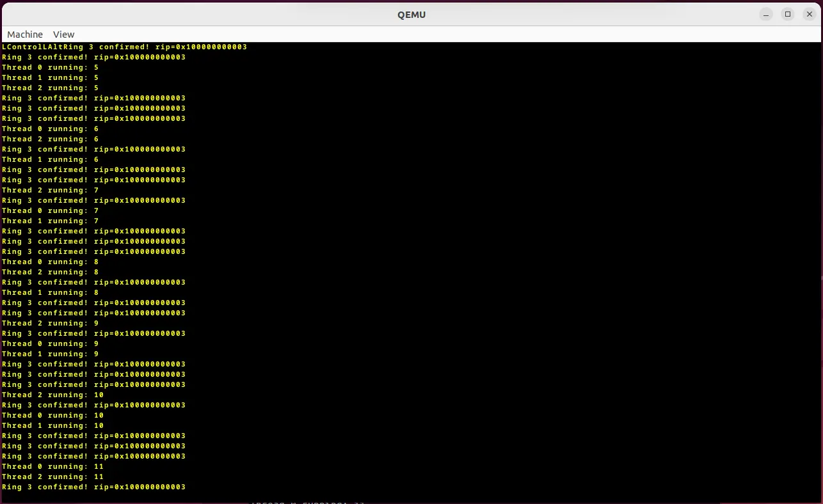Open the Machine menu
Screen dimensions: 823x504
(x=25, y=35)
